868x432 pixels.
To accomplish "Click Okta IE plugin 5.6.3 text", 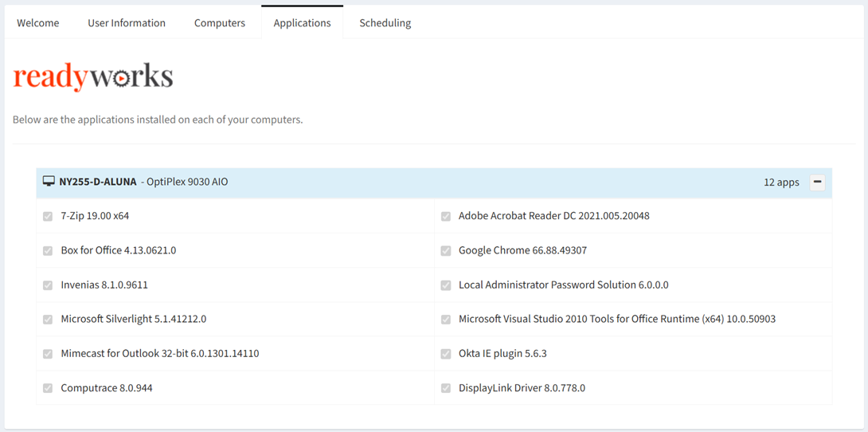I will (502, 353).
